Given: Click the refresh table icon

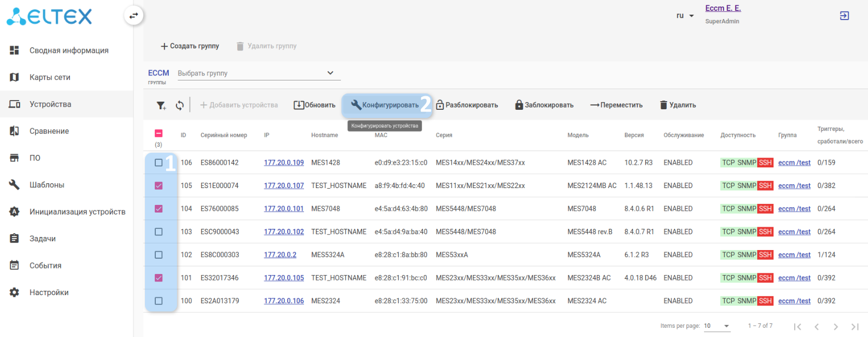Looking at the screenshot, I should tap(180, 105).
